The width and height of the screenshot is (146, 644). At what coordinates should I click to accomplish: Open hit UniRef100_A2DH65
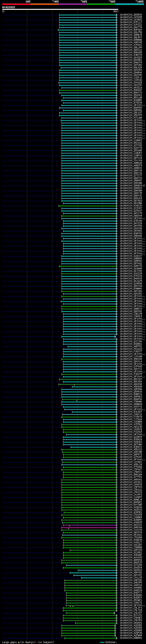(x=131, y=631)
